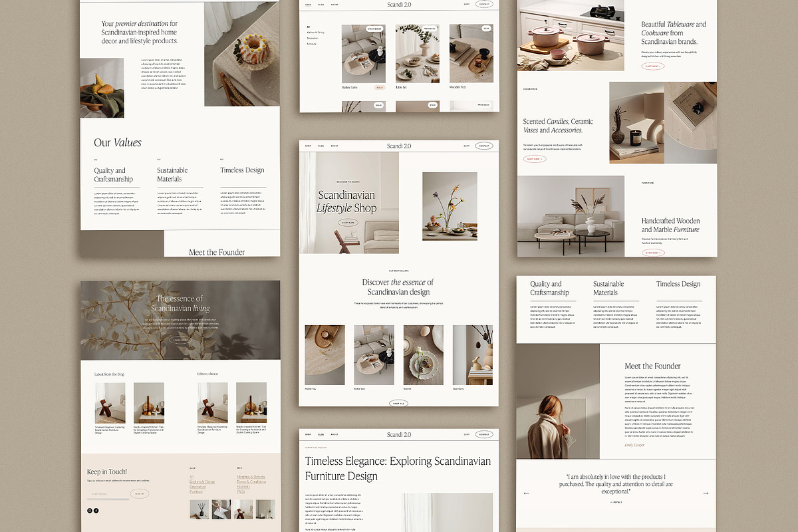The image size is (798, 532).
Task: Click the Facebook icon under Keep in Touch
Action: [96, 510]
